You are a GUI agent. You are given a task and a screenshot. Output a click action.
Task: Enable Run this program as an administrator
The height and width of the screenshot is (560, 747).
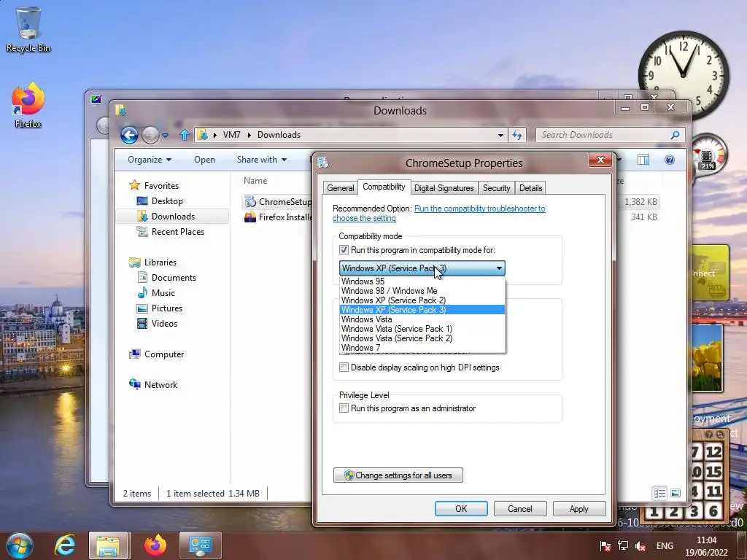(x=344, y=408)
